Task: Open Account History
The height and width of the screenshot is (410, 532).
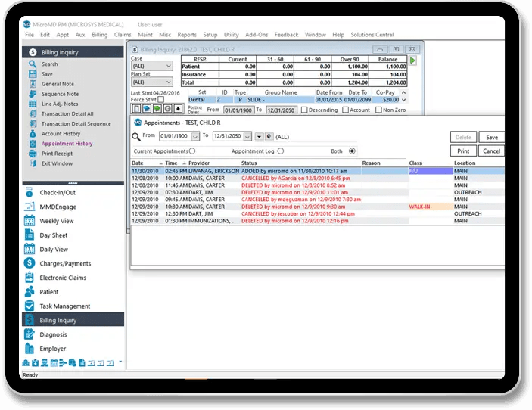Action: pos(61,134)
